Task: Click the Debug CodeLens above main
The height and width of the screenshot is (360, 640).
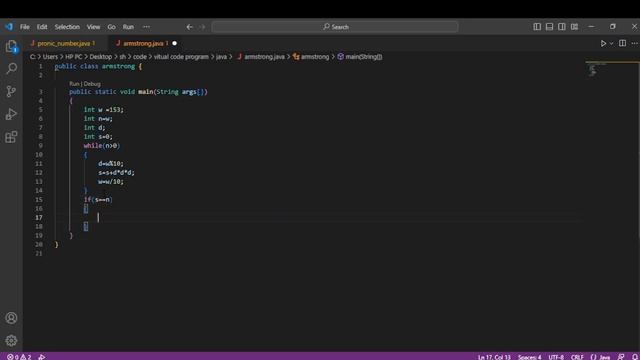Action: click(92, 84)
